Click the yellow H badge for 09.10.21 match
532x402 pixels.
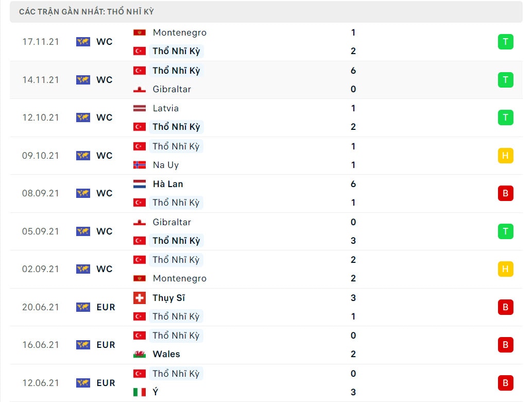[x=505, y=156]
